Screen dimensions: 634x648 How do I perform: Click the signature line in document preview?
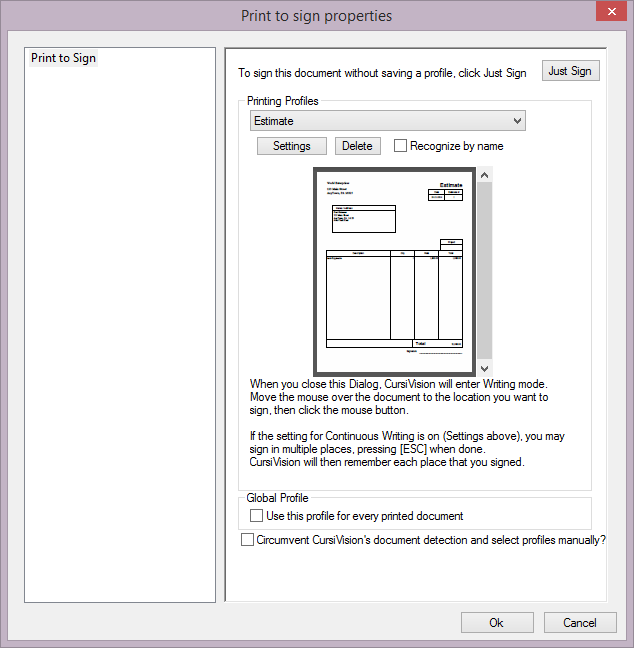point(440,352)
